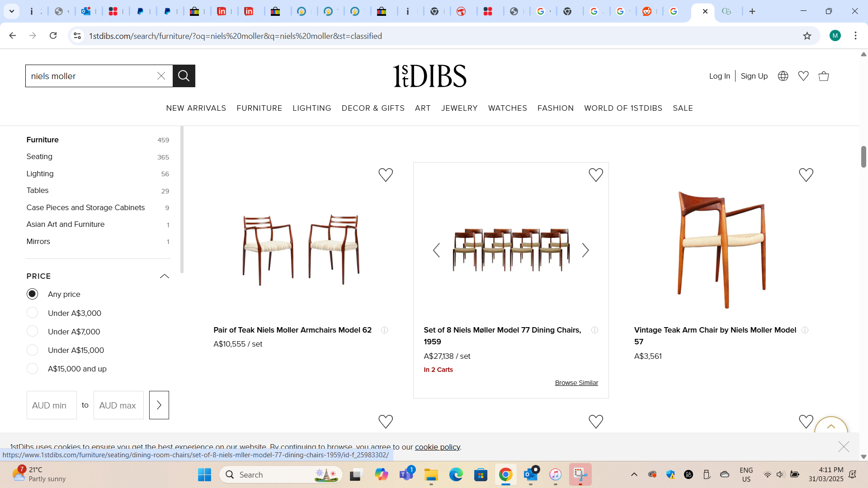Click info icon beside Model 62 title

[384, 330]
